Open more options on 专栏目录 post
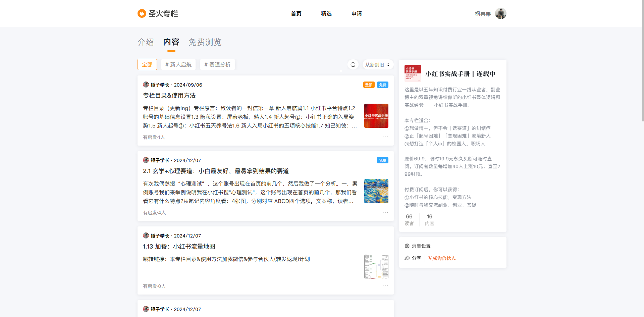 385,137
